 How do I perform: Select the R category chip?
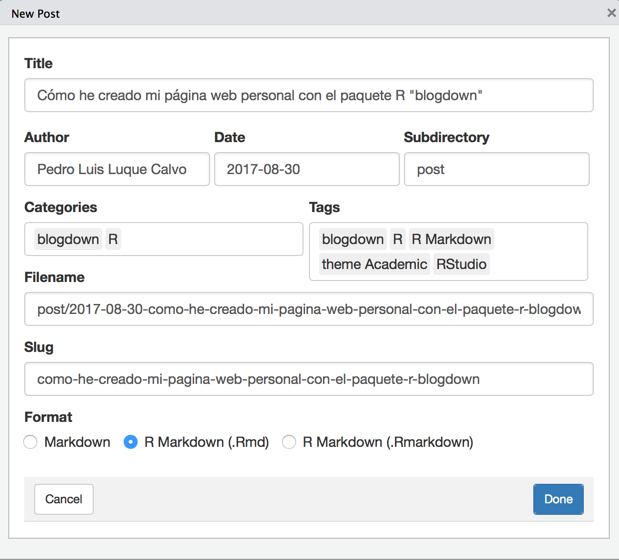pyautogui.click(x=113, y=239)
